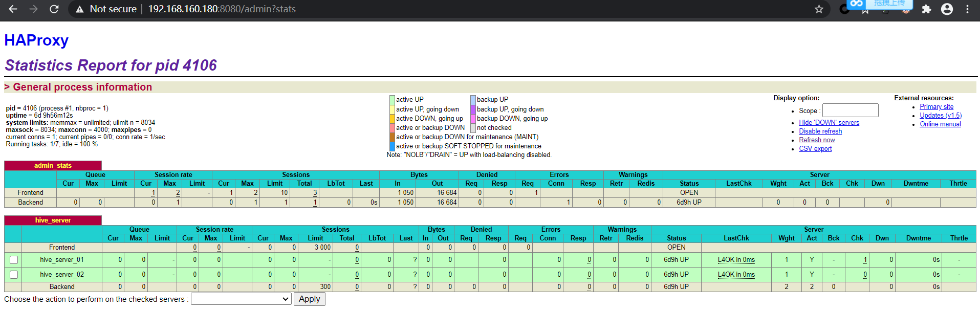980x311 pixels.
Task: Open the Chrome profile avatar
Action: tap(947, 9)
